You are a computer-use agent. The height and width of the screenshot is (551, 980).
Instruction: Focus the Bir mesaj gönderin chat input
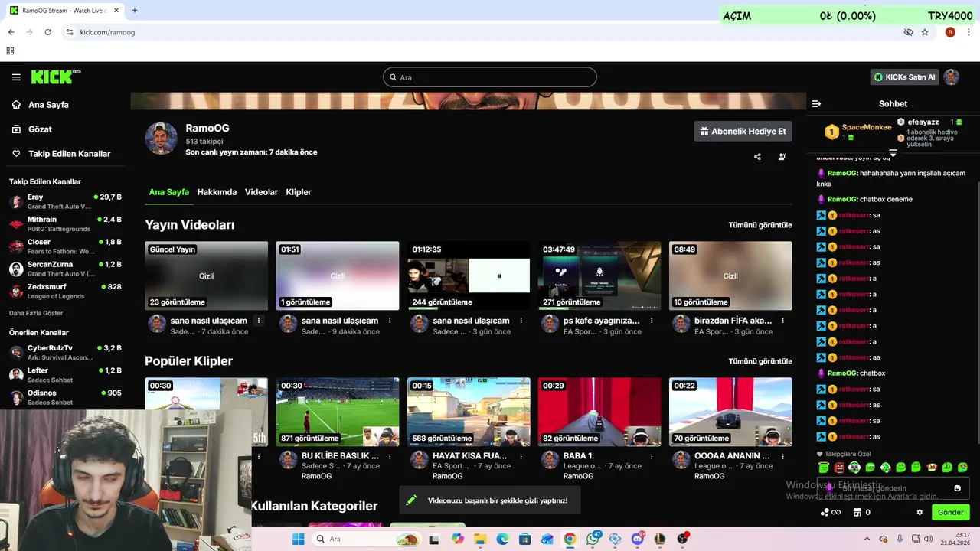coord(893,488)
